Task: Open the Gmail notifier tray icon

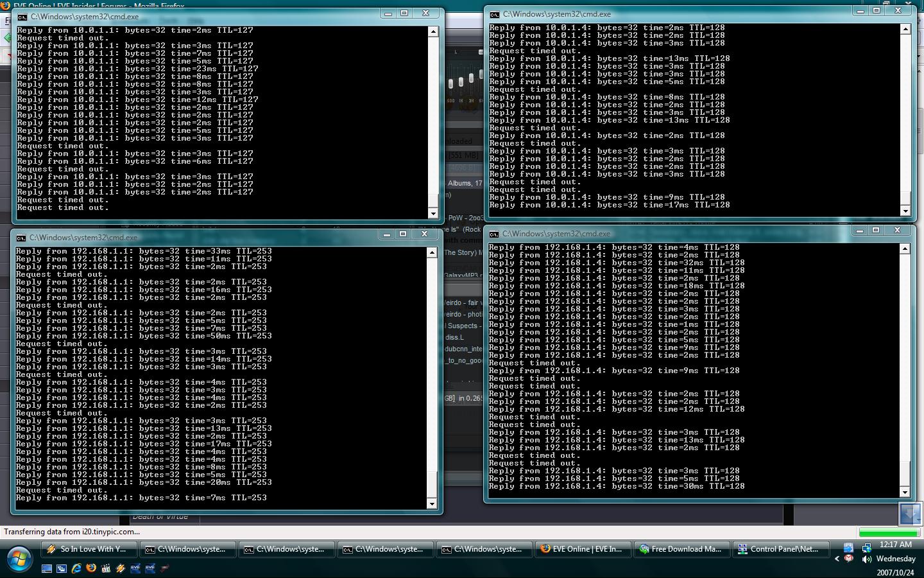Action: point(849,559)
